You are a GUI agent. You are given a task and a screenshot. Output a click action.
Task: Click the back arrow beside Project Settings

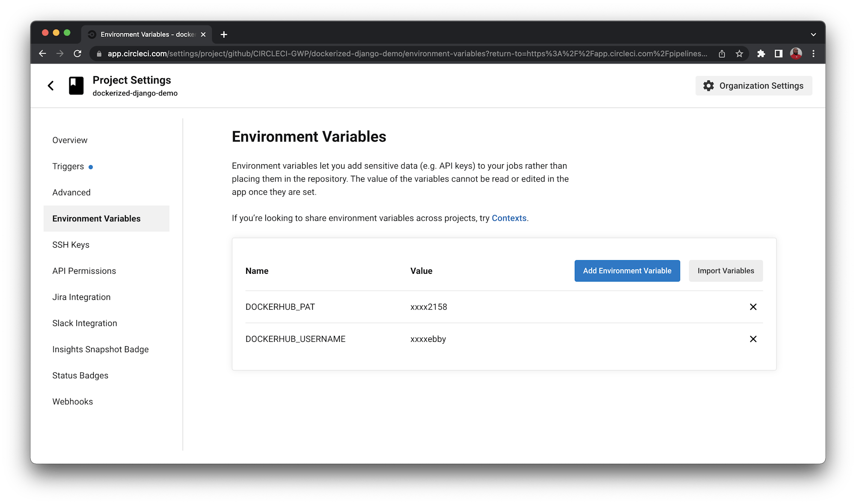pos(51,86)
